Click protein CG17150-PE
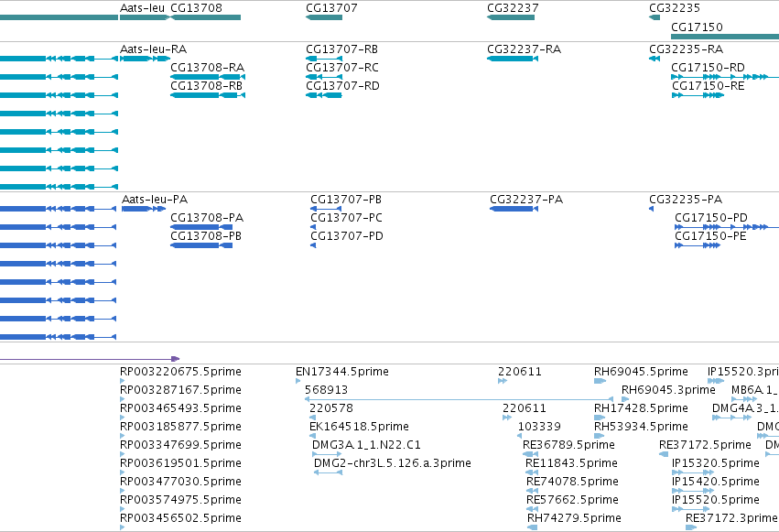779x532 pixels. tap(710, 236)
